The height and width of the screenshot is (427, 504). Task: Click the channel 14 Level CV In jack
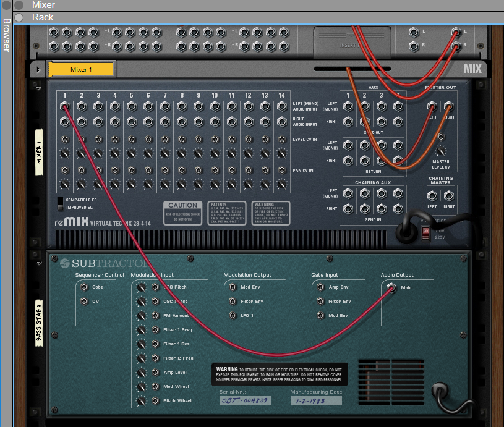tap(282, 139)
